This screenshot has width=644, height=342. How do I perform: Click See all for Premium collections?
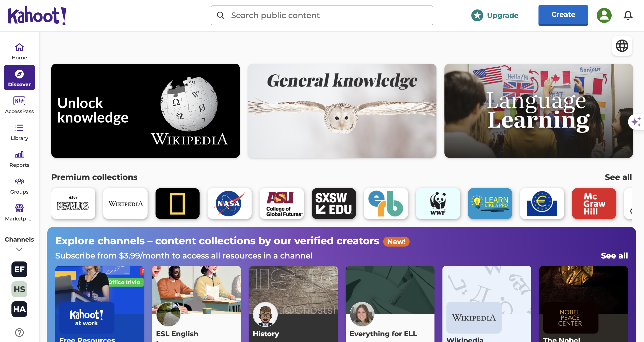pyautogui.click(x=618, y=177)
